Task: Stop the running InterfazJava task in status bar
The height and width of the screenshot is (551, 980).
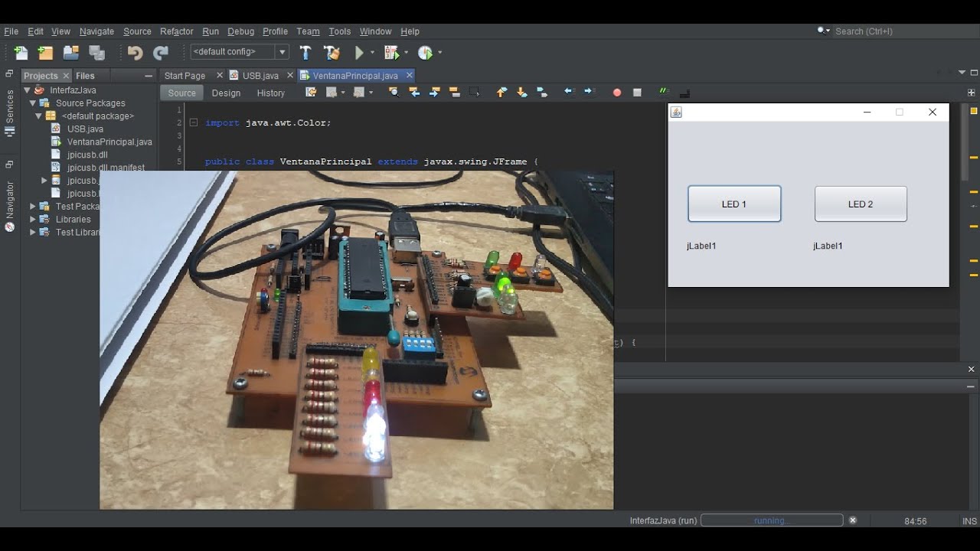Action: click(853, 520)
